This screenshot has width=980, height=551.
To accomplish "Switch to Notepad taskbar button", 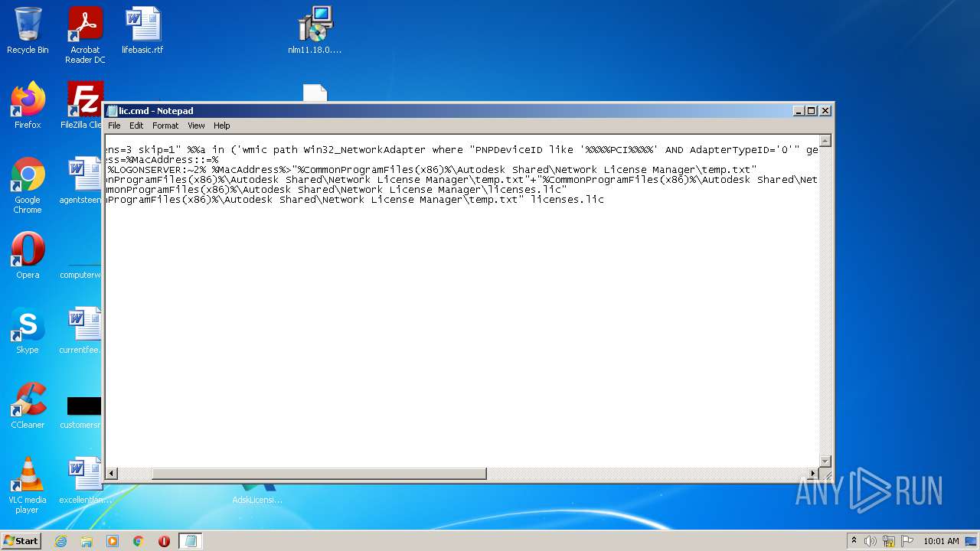I will click(191, 541).
